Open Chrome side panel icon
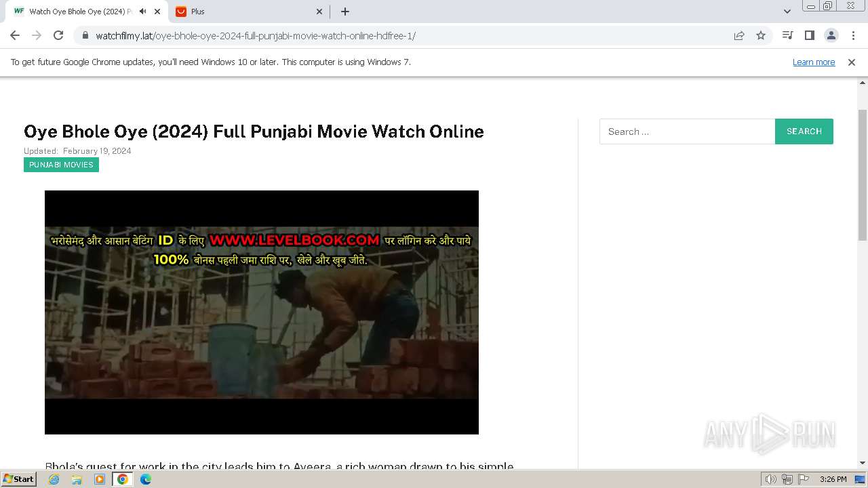The image size is (868, 488). tap(809, 35)
